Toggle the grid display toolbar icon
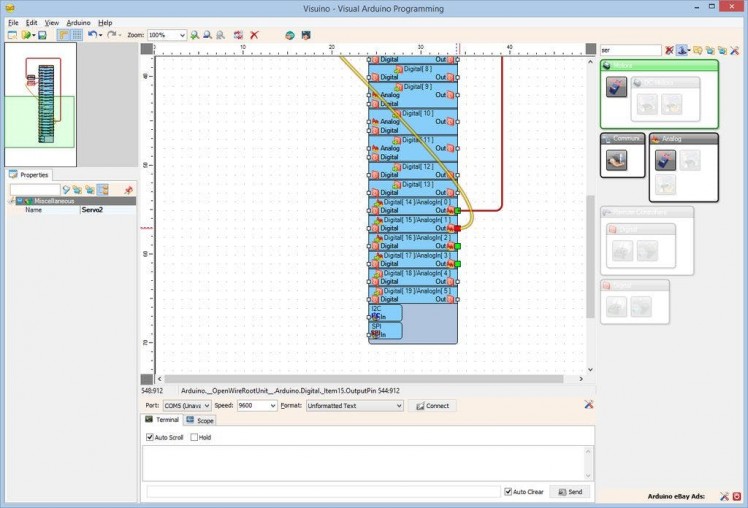 click(76, 35)
